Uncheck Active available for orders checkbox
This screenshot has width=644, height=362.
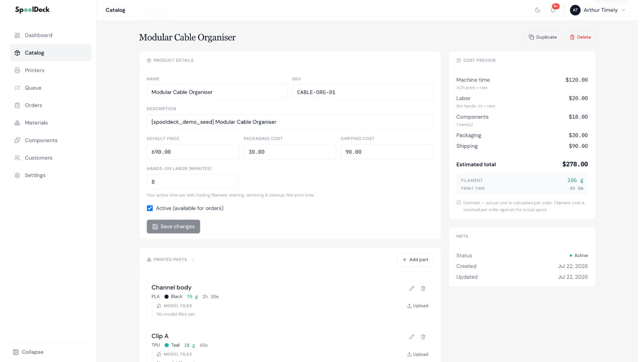[150, 208]
